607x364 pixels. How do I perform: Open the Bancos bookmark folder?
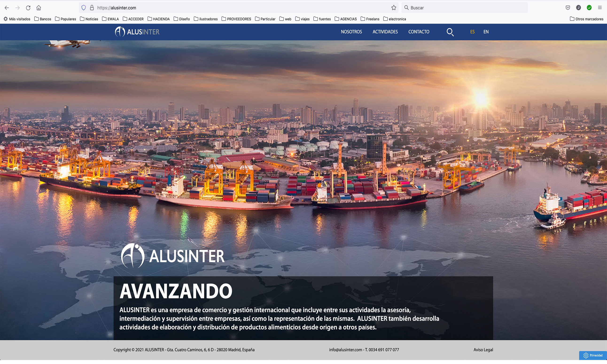click(43, 19)
